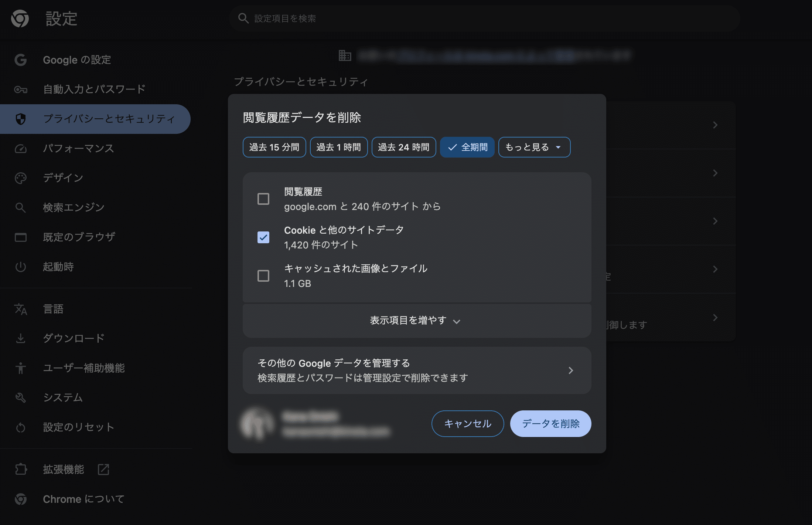The image size is (812, 525).
Task: Click the 1.1 GB cache size text
Action: [297, 284]
